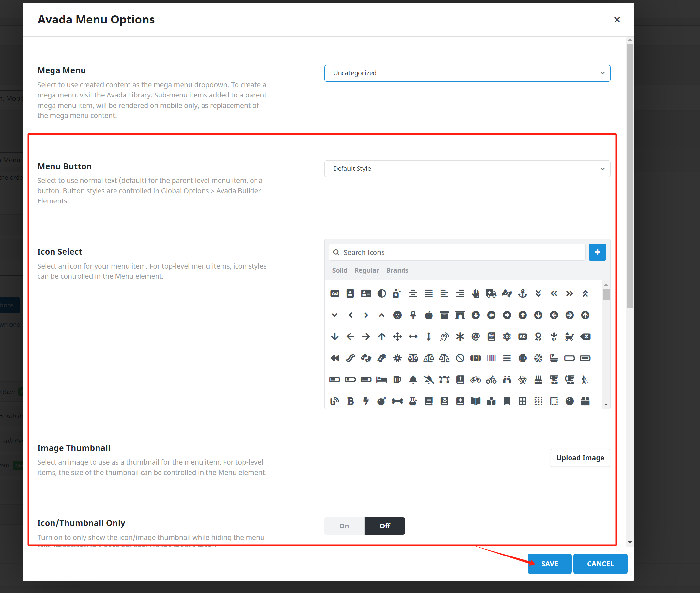Image resolution: width=700 pixels, height=593 pixels.
Task: Choose the biohazard icon
Action: (523, 379)
